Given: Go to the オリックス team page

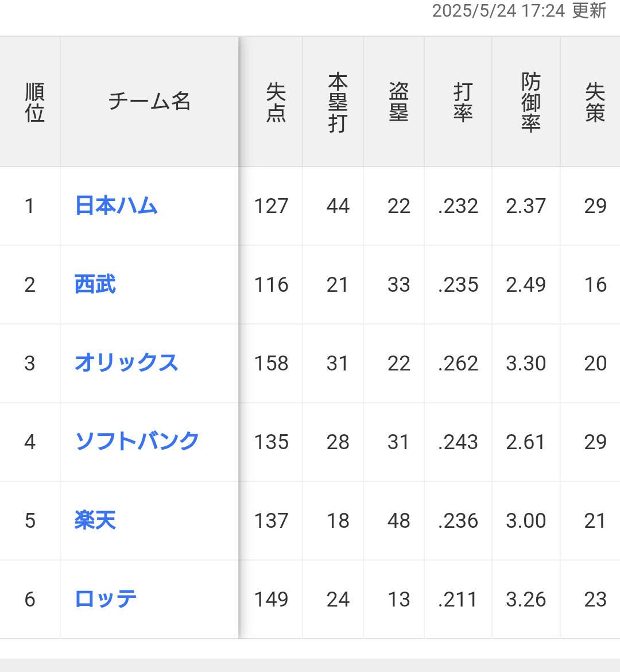Looking at the screenshot, I should pyautogui.click(x=126, y=363).
